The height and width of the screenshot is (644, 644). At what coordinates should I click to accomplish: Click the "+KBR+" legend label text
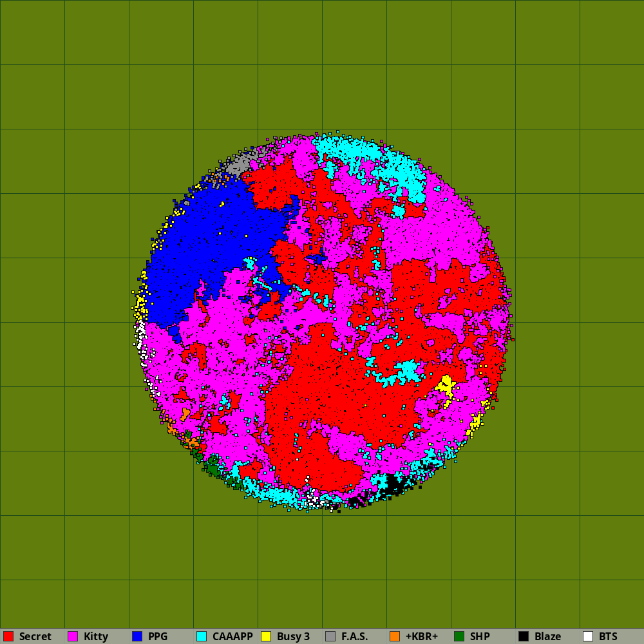(x=421, y=636)
